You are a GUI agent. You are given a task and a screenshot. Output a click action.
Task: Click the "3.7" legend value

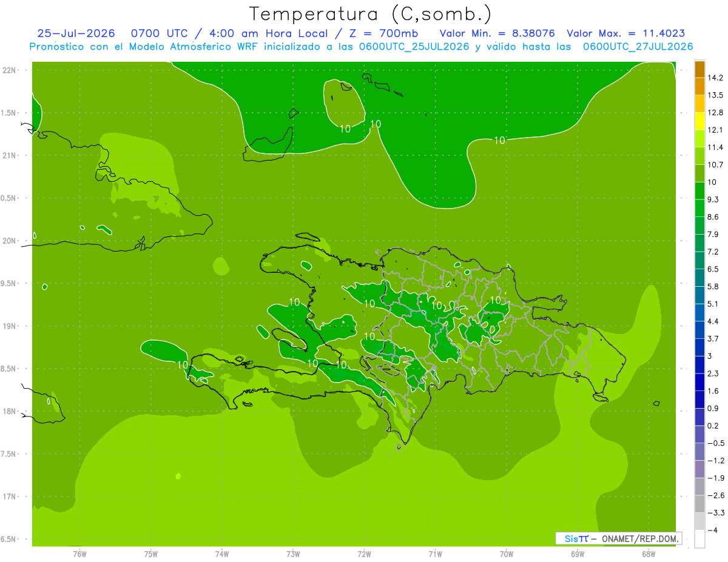(x=713, y=338)
